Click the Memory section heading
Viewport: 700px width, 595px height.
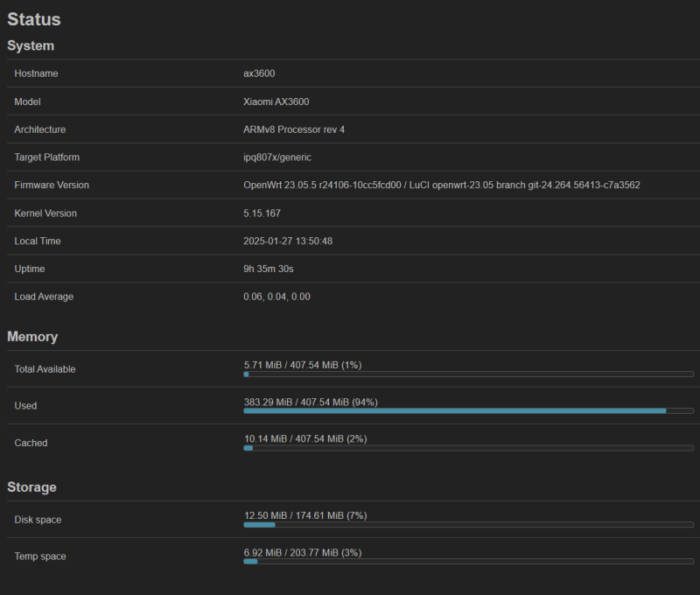[x=32, y=337]
